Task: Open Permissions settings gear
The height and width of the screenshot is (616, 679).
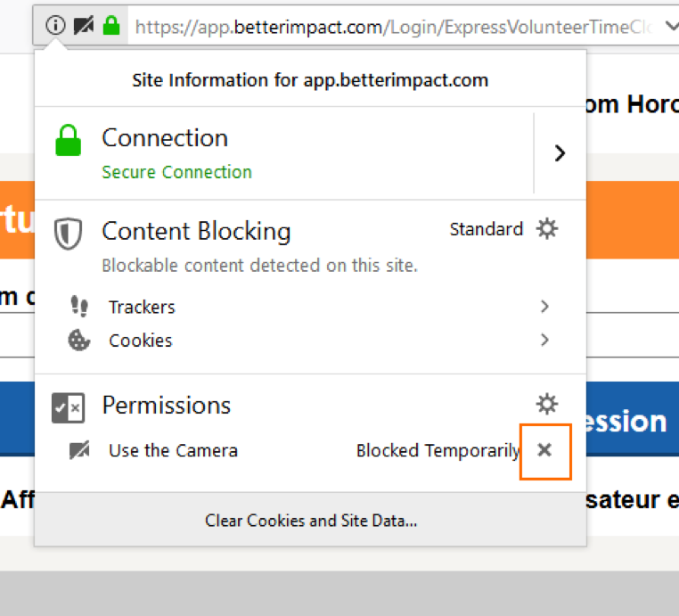Action: [x=547, y=404]
